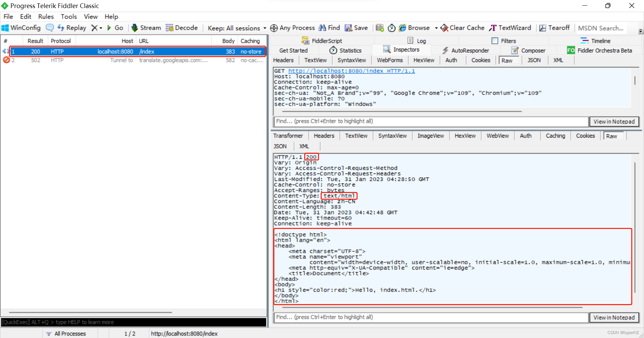Click the arrows icon of session 1
644x338 pixels.
pyautogui.click(x=6, y=51)
